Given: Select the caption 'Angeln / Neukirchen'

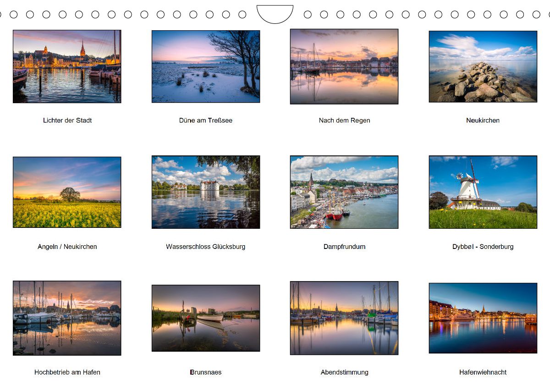Looking at the screenshot, I should 67,247.
